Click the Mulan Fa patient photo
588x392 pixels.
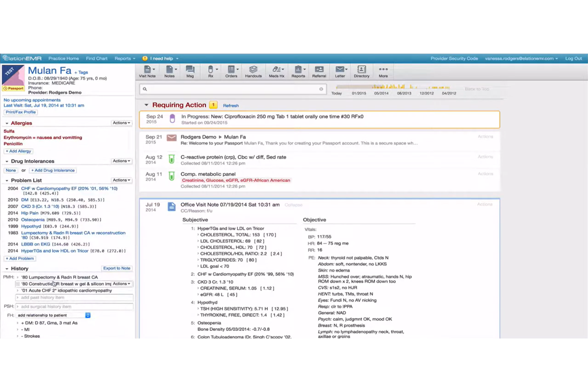point(13,75)
